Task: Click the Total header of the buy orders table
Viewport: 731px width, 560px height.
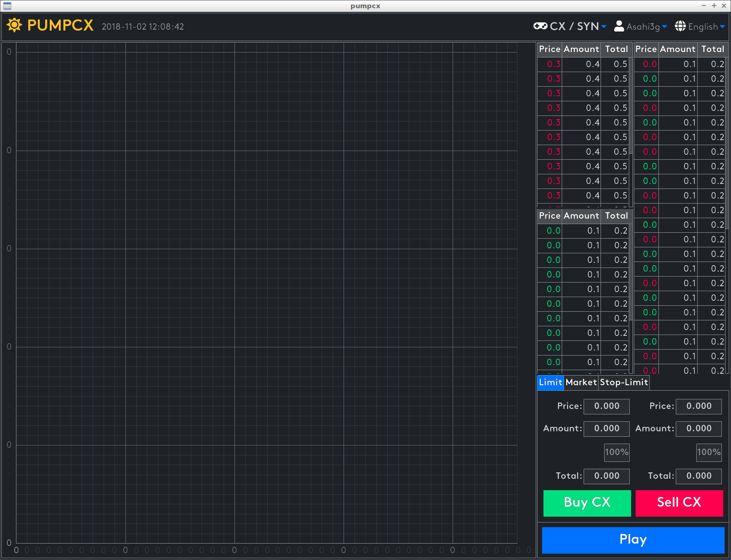Action: [616, 216]
